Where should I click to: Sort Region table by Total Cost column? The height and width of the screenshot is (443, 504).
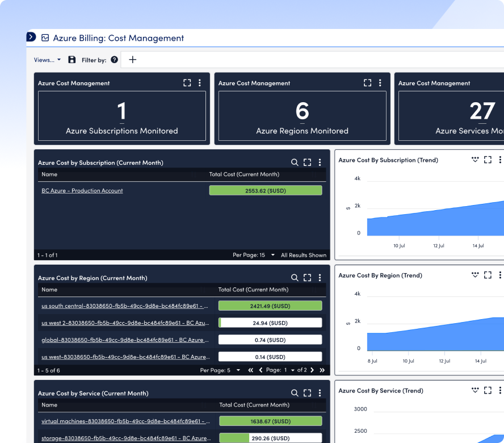253,290
